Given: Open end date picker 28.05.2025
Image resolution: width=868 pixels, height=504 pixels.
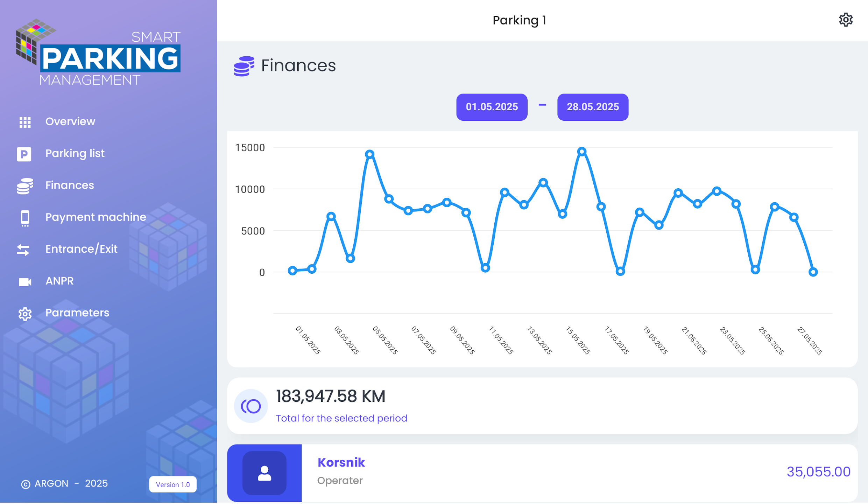Looking at the screenshot, I should [x=593, y=107].
